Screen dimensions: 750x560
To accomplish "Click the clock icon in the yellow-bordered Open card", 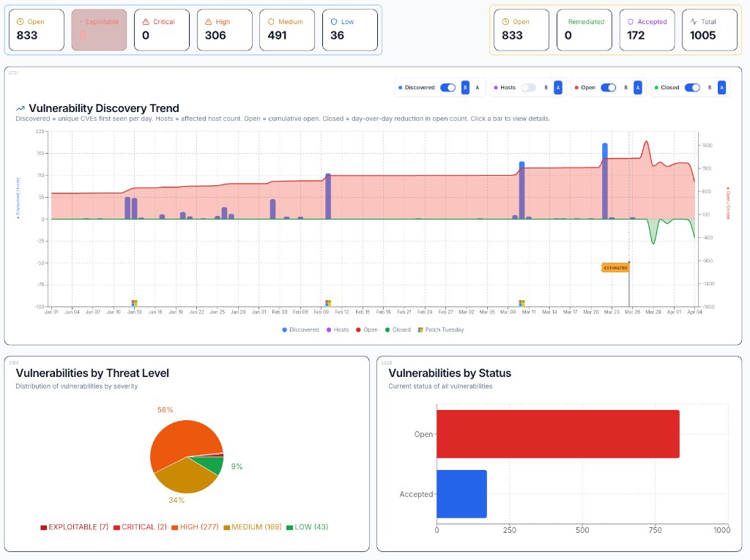I will (x=505, y=21).
